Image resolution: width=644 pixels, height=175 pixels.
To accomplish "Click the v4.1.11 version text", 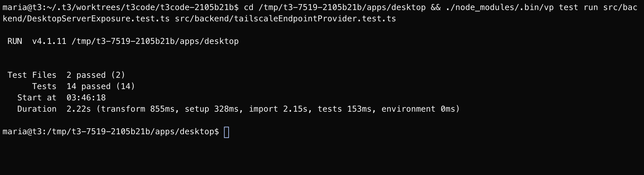I will pos(49,41).
